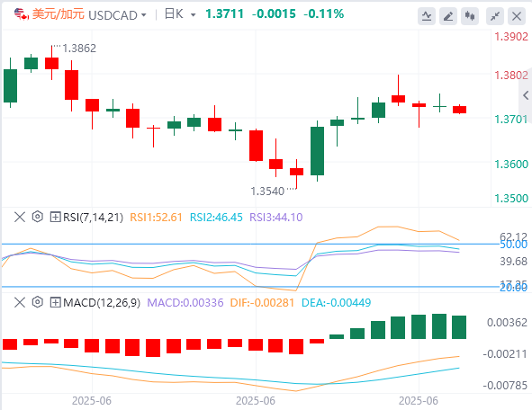Remove the RSI indicator panel
The image size is (532, 410).
coord(20,217)
